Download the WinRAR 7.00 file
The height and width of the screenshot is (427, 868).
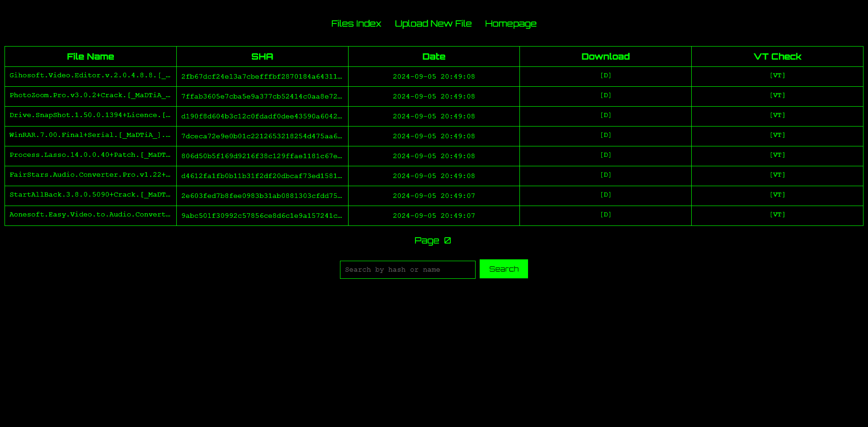(605, 135)
